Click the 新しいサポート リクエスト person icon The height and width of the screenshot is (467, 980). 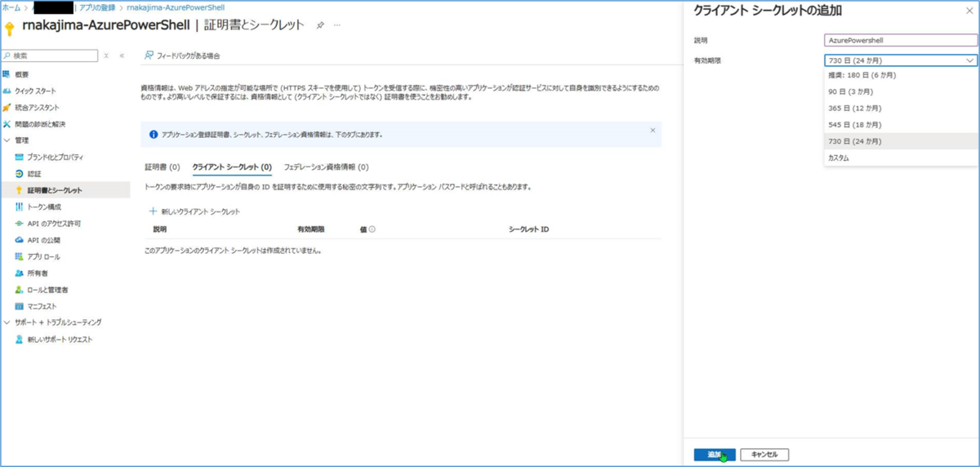[x=20, y=340]
